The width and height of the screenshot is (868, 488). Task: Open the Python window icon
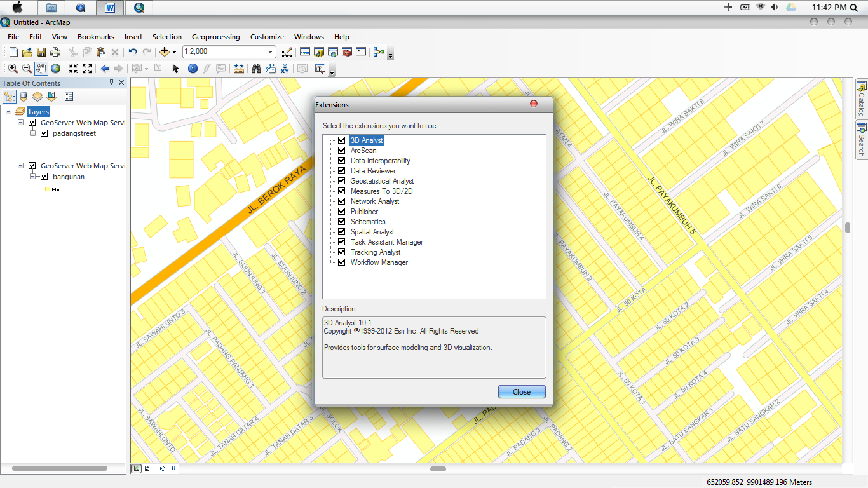coord(361,52)
